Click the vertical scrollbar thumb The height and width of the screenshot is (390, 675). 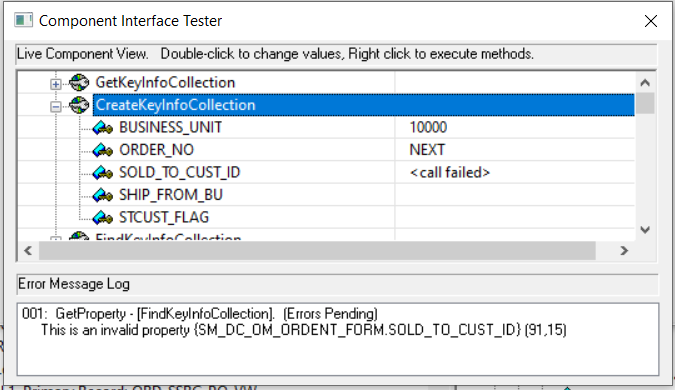645,103
